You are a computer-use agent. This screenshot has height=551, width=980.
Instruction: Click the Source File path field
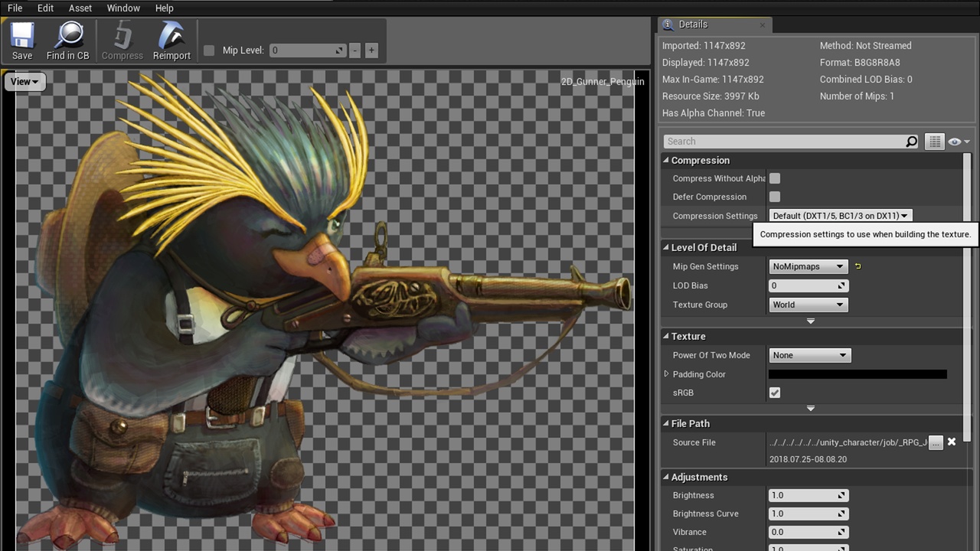coord(848,442)
